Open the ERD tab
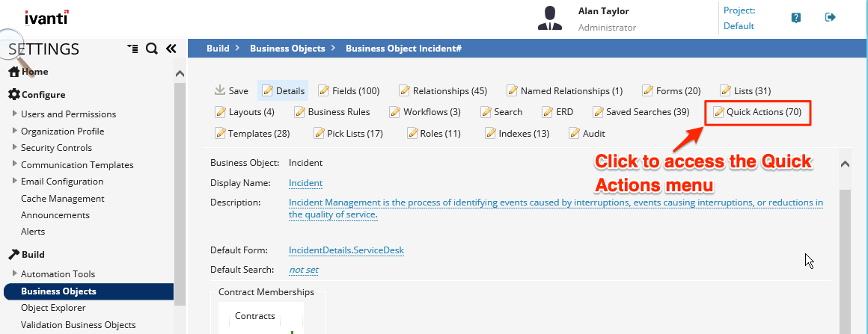 [x=557, y=112]
